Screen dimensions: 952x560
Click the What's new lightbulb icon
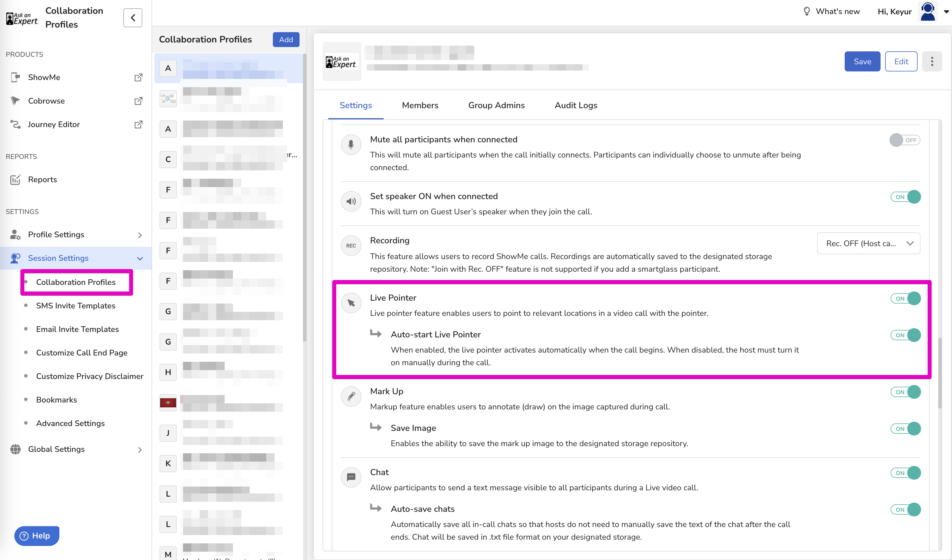tap(807, 11)
